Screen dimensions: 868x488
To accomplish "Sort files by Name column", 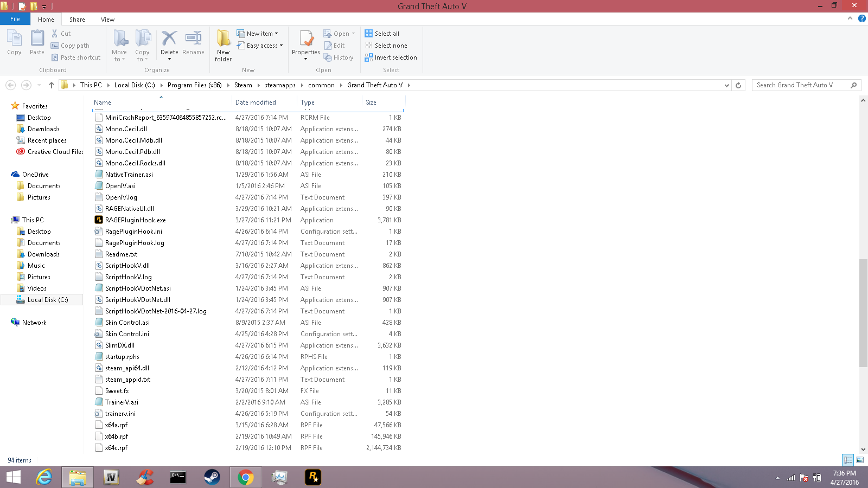I will [x=162, y=102].
